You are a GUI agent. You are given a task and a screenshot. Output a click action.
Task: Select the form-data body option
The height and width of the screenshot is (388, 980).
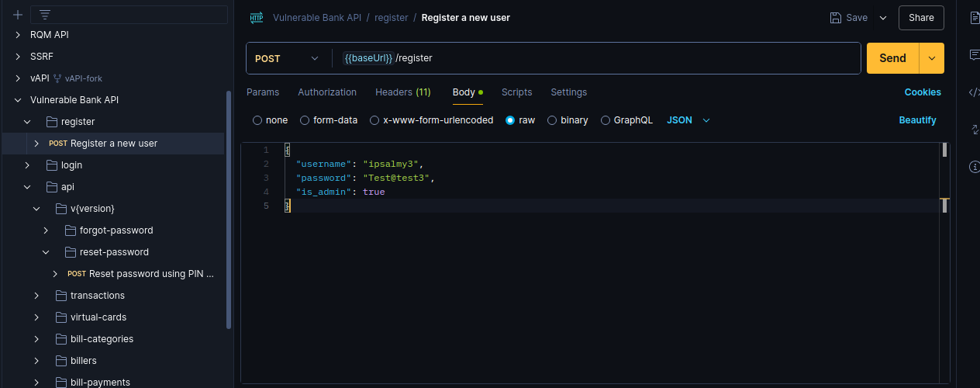(329, 120)
